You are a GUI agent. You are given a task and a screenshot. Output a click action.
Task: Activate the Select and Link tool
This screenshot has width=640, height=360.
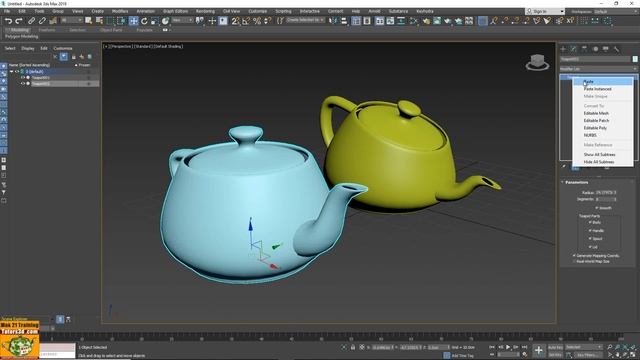coord(31,21)
